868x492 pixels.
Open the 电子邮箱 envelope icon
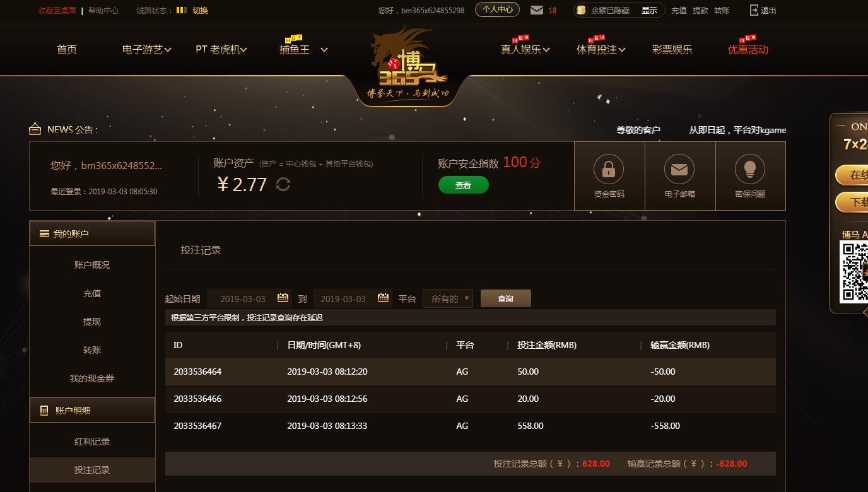[679, 169]
